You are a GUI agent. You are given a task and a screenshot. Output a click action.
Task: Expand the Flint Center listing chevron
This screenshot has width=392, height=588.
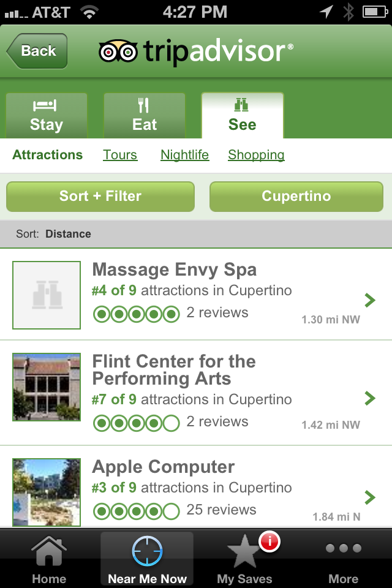370,398
